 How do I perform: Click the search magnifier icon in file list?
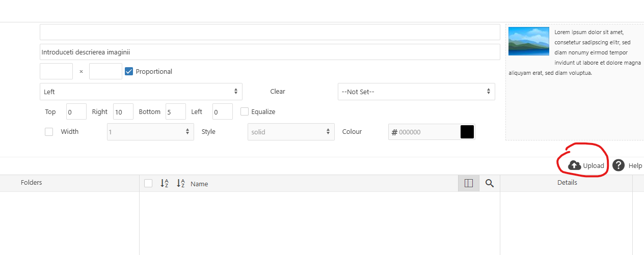[489, 183]
